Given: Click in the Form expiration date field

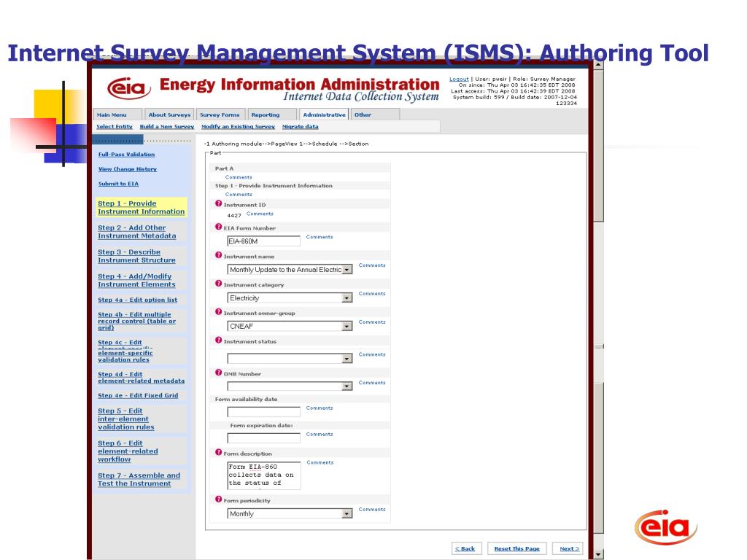Looking at the screenshot, I should pos(263,438).
